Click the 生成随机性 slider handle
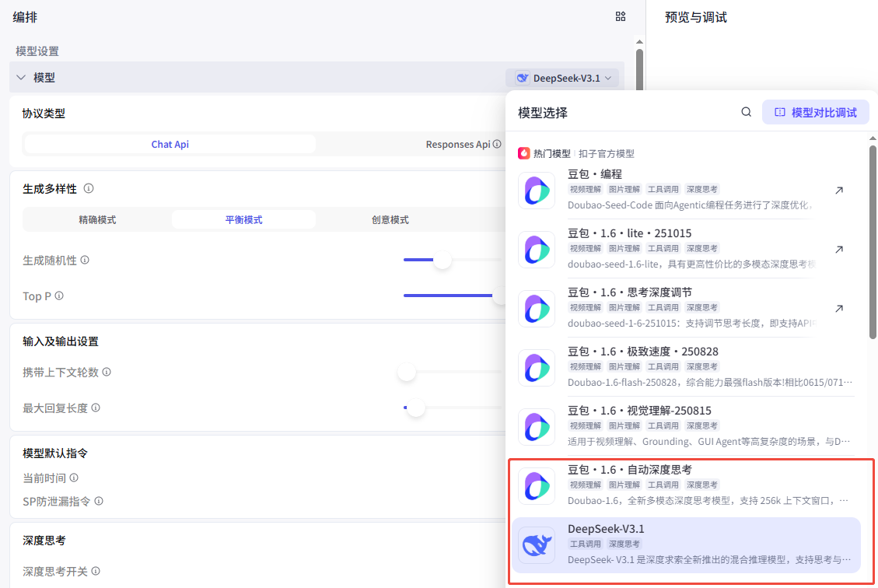 (442, 261)
